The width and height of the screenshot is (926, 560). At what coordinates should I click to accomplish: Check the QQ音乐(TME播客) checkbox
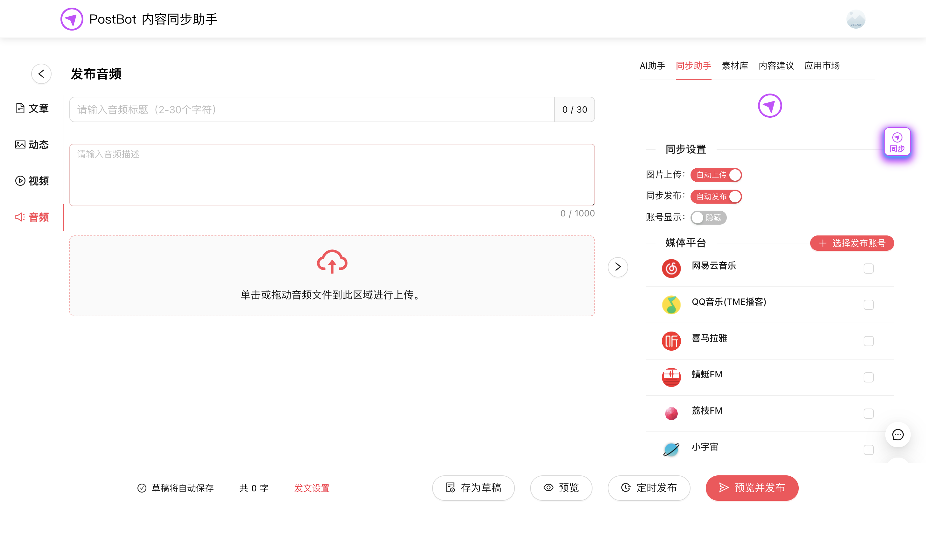(868, 305)
